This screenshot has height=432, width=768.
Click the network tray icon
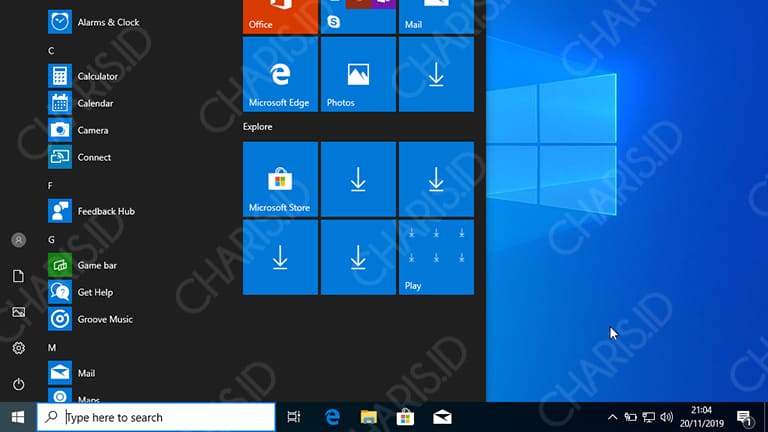(648, 417)
